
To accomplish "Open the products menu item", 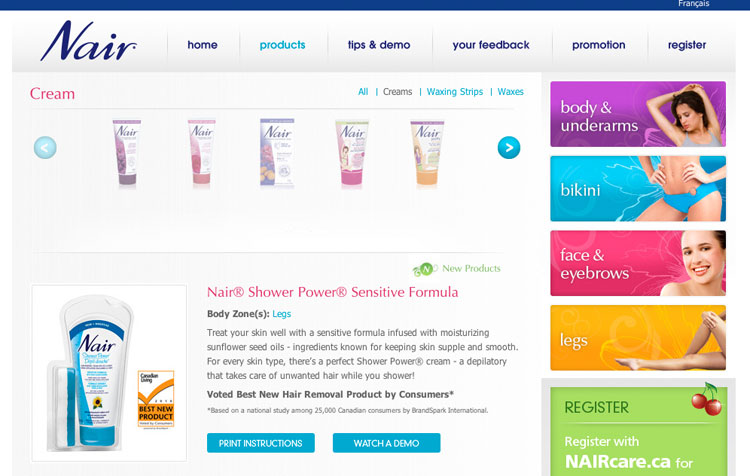I will pyautogui.click(x=282, y=45).
